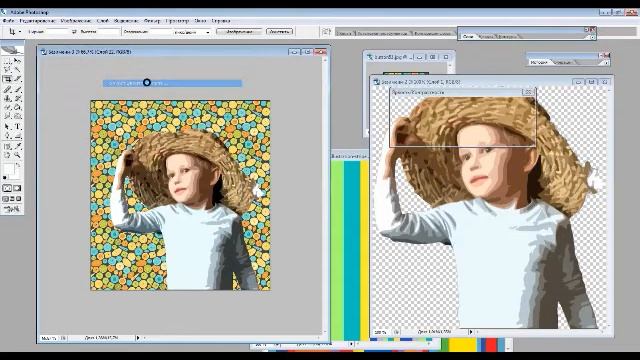Enable Standard mode editing
The height and width of the screenshot is (360, 640).
pyautogui.click(x=8, y=188)
